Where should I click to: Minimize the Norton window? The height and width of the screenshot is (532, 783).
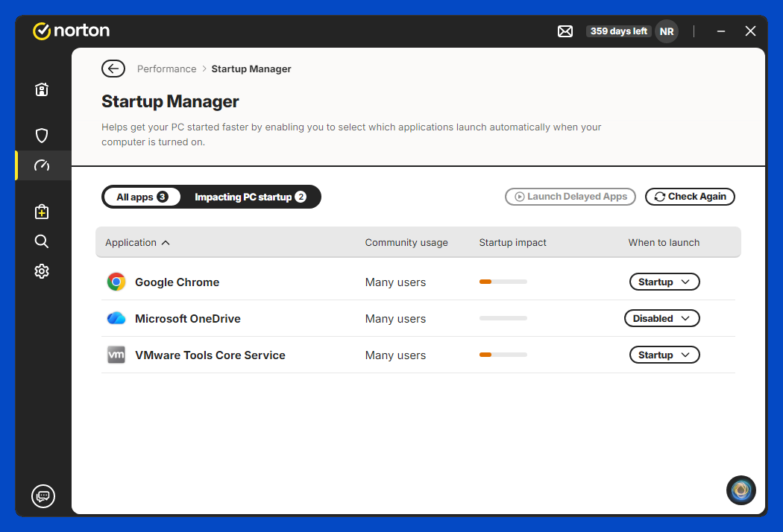coord(721,31)
